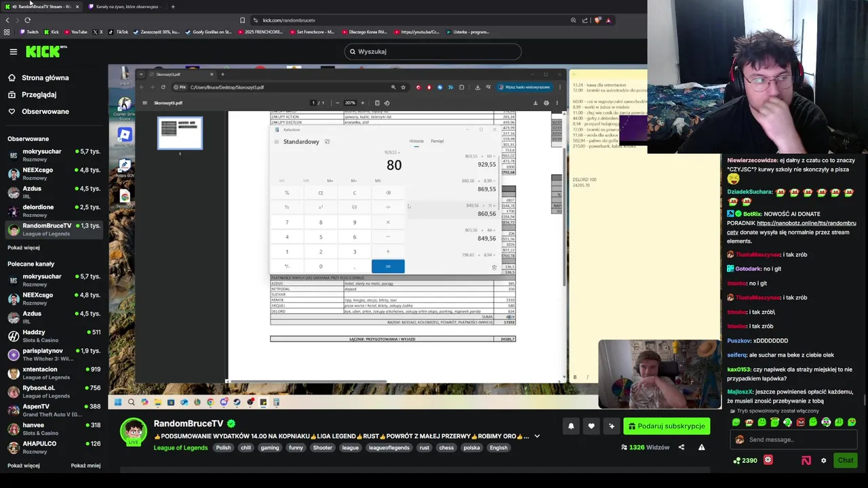Click the English tag

(498, 447)
